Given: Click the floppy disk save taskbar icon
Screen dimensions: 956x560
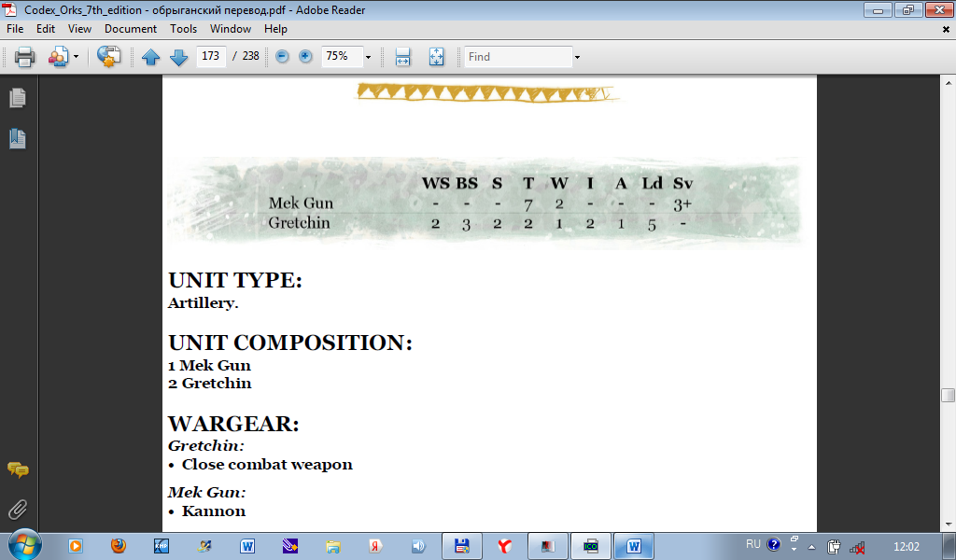Looking at the screenshot, I should (x=461, y=546).
